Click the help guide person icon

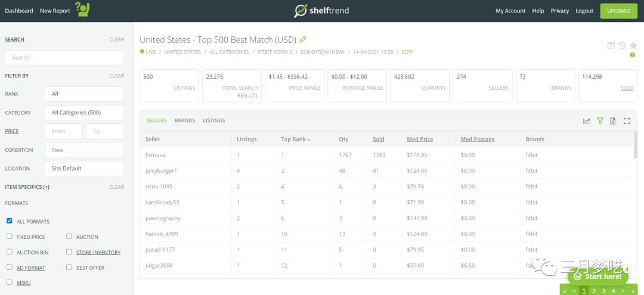click(82, 10)
